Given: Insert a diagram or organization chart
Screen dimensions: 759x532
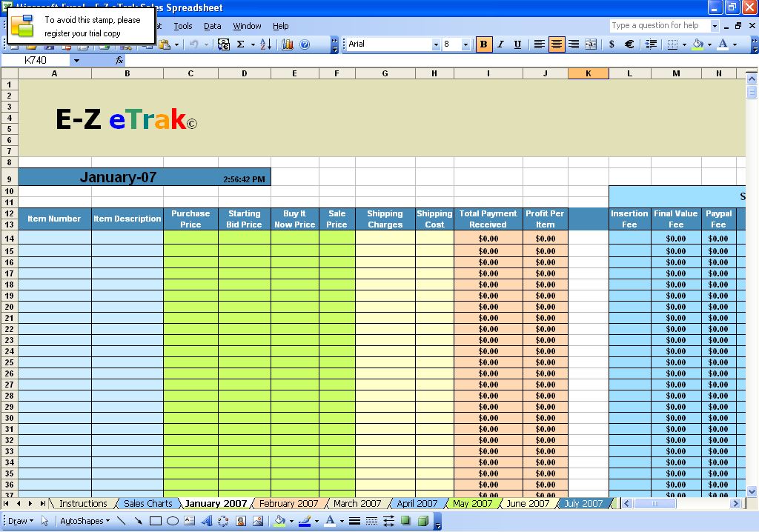Looking at the screenshot, I should 223,522.
